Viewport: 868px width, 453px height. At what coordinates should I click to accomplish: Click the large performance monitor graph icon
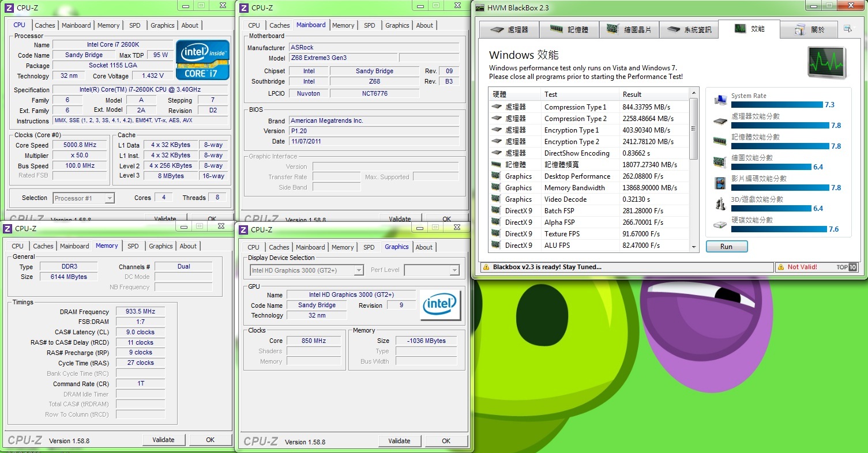click(x=826, y=62)
